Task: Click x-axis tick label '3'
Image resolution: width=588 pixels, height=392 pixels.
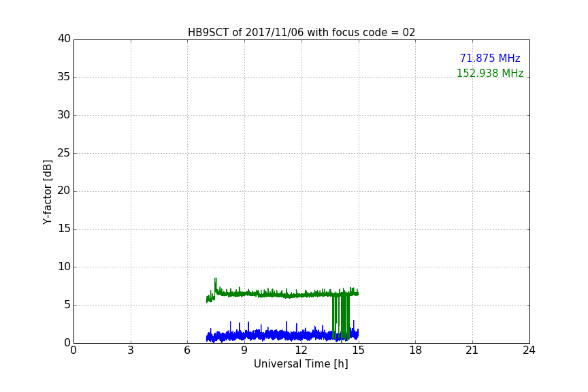Action: point(131,350)
